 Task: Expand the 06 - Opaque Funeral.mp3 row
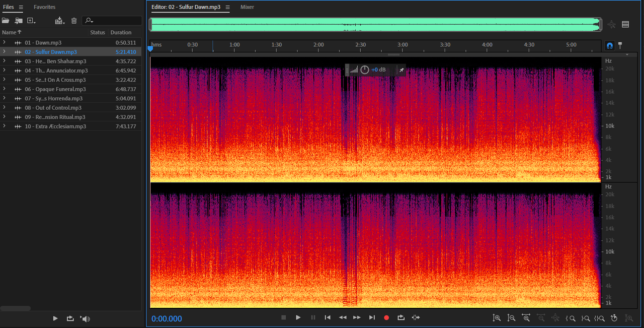4,89
